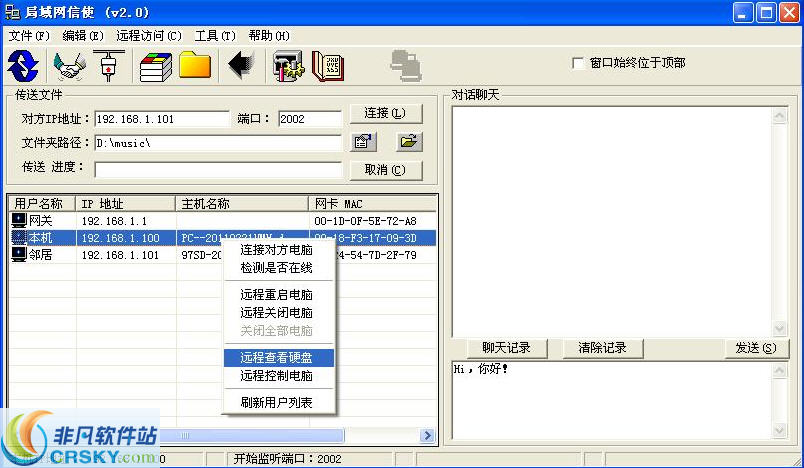Click the user list horizontal scrollbar thumb
This screenshot has width=804, height=468.
point(251,436)
